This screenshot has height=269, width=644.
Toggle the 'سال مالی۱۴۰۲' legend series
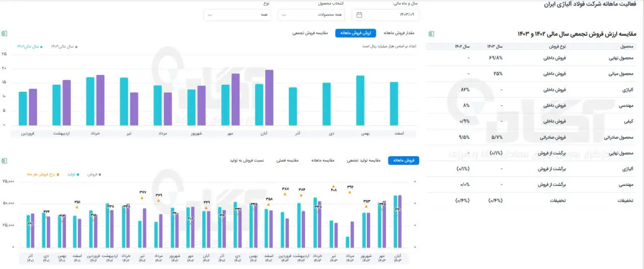coord(29,46)
